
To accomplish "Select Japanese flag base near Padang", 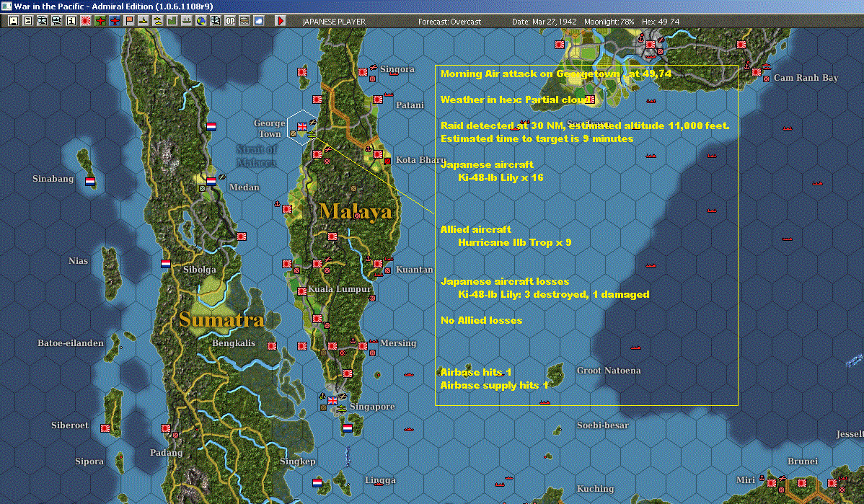I will (x=166, y=428).
